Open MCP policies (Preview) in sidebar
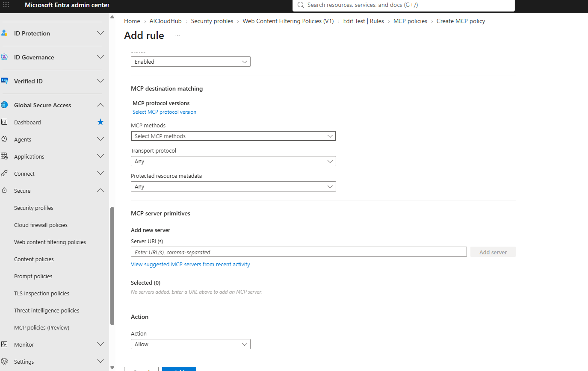The height and width of the screenshot is (371, 588). pyautogui.click(x=41, y=327)
